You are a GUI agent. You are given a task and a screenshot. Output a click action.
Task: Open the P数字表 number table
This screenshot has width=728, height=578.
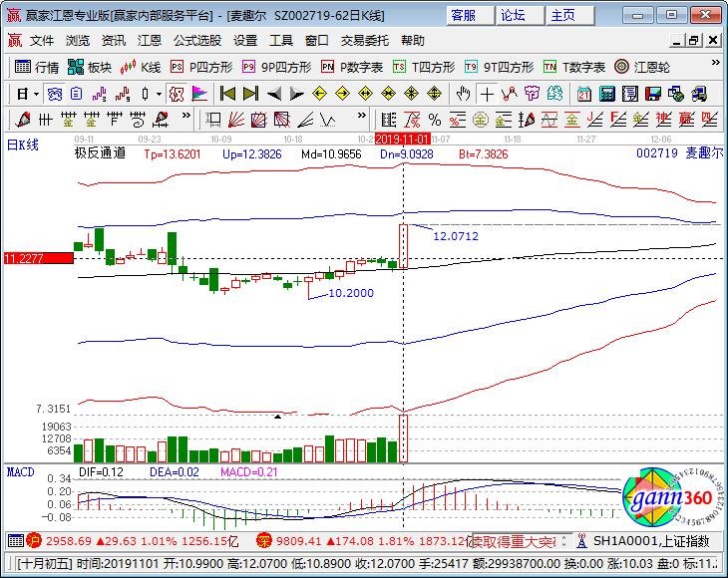coord(352,67)
